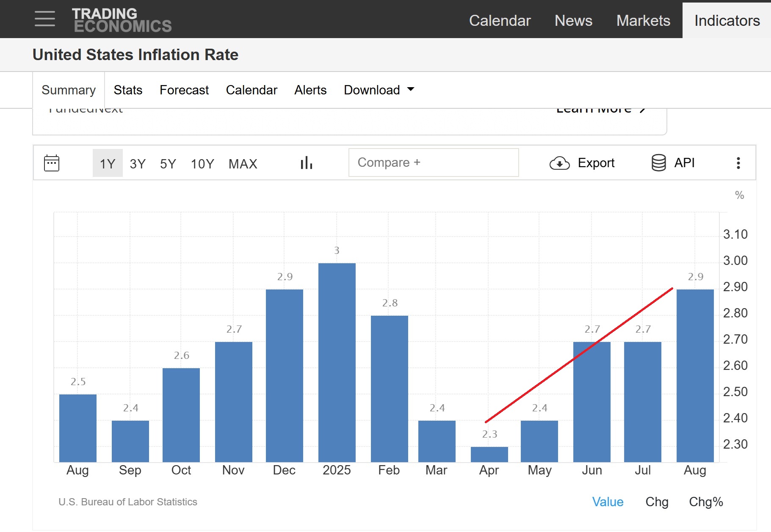
Task: Open the Alerts tab
Action: pyautogui.click(x=310, y=90)
